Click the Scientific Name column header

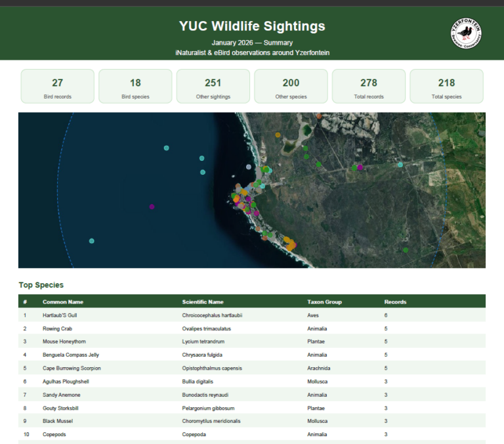point(203,301)
